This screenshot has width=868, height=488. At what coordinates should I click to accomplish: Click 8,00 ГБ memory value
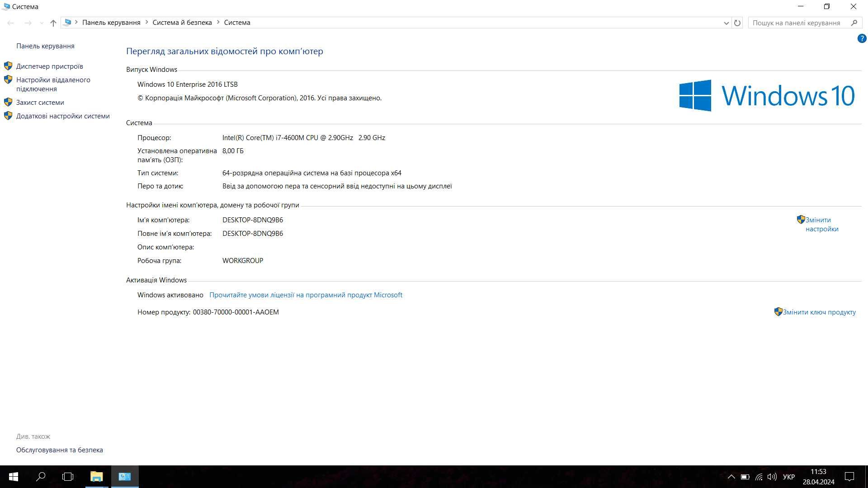tap(233, 151)
